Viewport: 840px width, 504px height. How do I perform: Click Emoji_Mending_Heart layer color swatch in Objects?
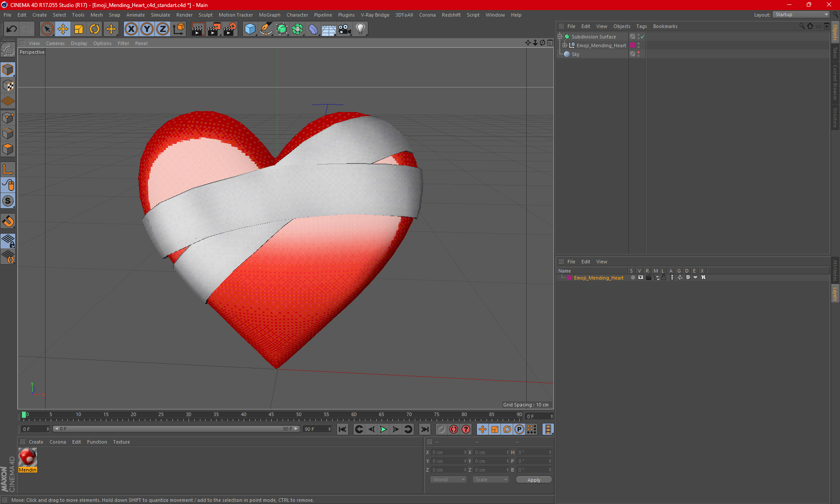(632, 45)
